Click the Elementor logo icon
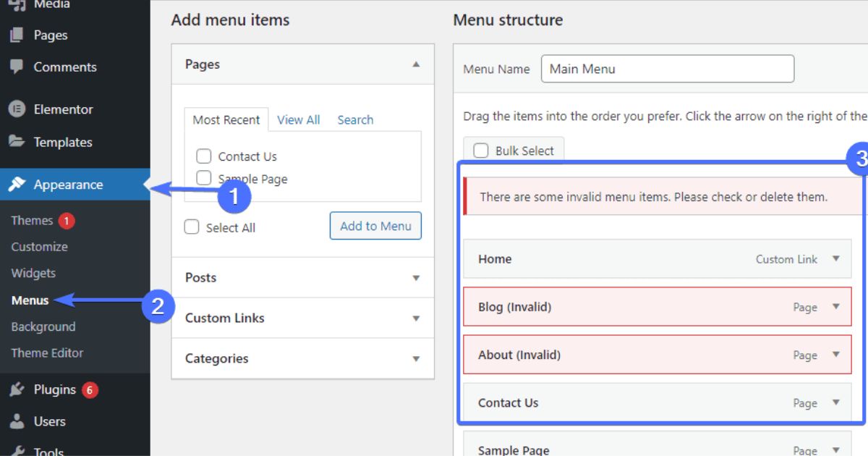This screenshot has height=456, width=868. click(17, 109)
